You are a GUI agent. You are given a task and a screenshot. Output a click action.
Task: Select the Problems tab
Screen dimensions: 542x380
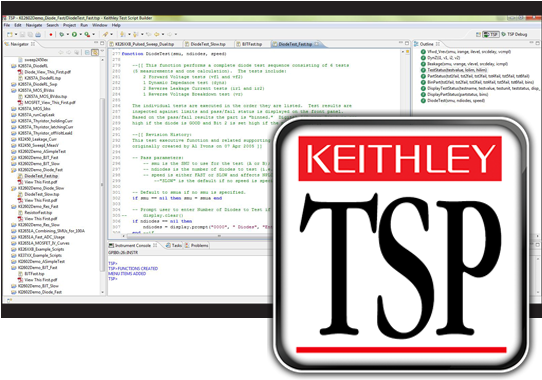pyautogui.click(x=197, y=245)
